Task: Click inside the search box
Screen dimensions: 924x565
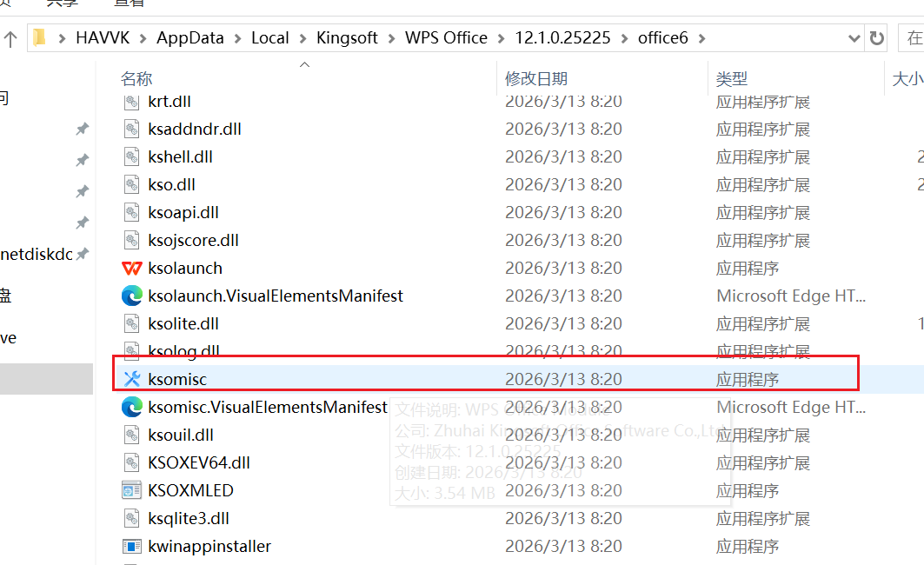Action: tap(913, 37)
